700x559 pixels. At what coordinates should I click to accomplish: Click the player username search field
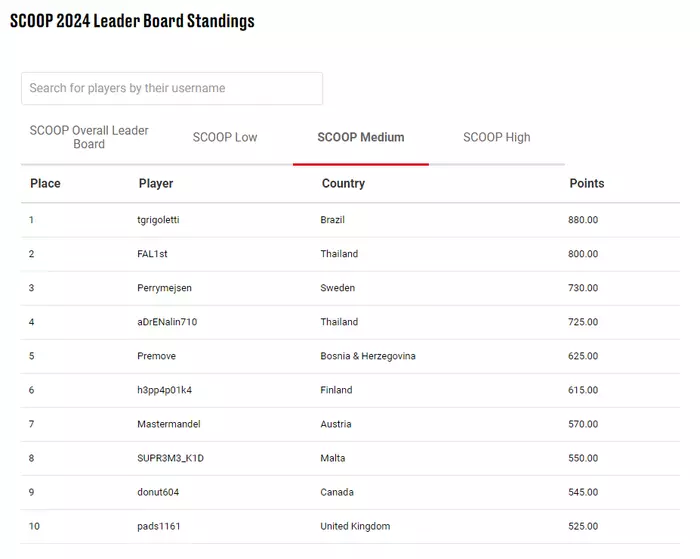pos(172,88)
